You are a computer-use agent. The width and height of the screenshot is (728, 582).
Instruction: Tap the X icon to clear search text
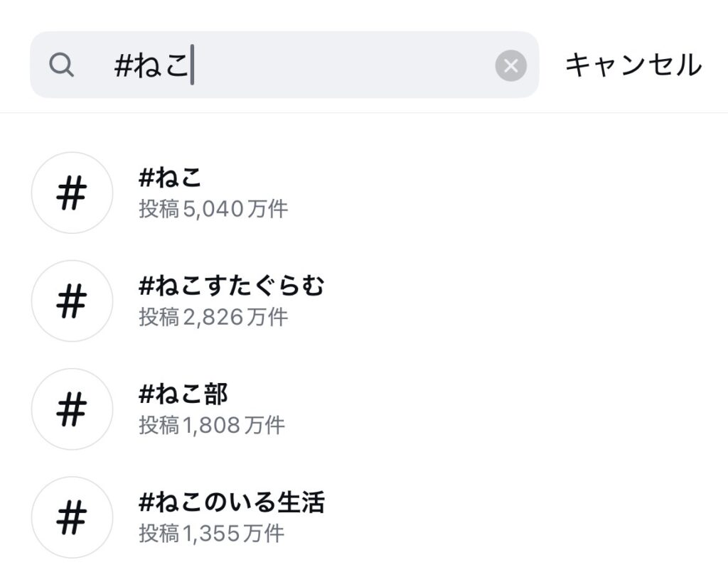pos(510,66)
